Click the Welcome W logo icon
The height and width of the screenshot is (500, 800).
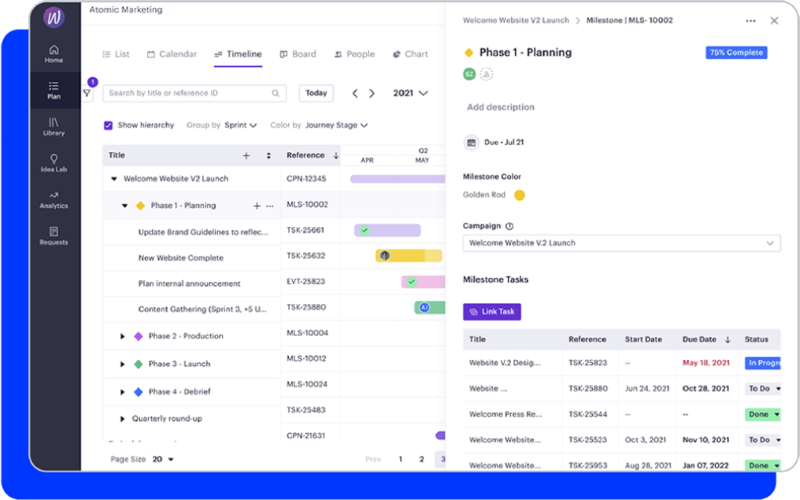pyautogui.click(x=54, y=17)
